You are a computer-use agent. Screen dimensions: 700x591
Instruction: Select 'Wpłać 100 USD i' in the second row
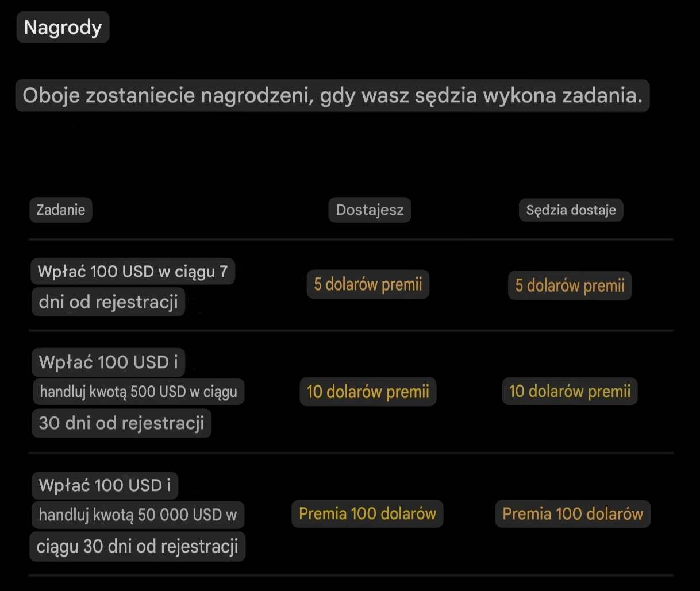click(x=108, y=362)
